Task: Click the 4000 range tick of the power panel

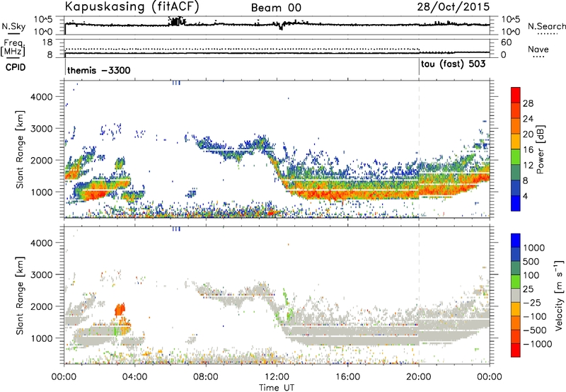Action: [42, 97]
